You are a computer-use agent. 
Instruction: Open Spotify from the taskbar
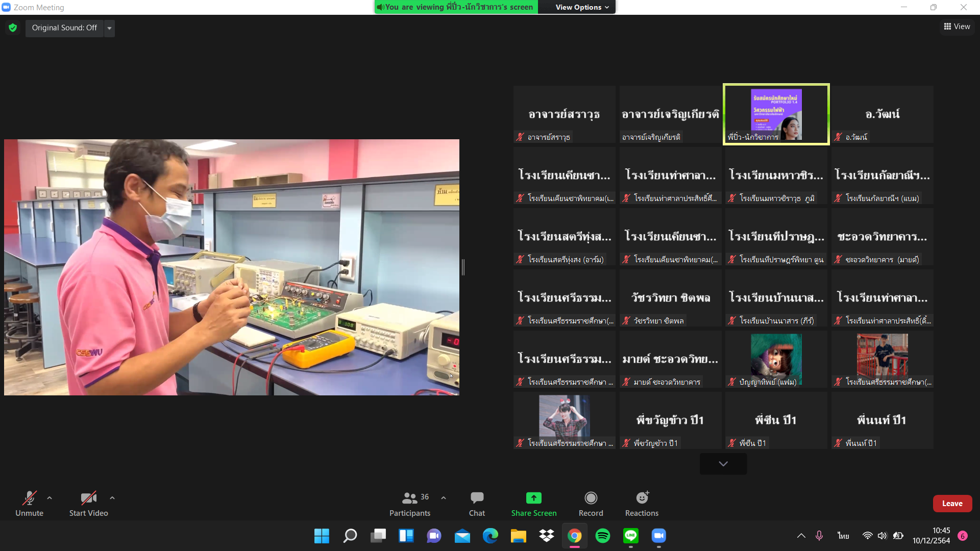point(602,536)
